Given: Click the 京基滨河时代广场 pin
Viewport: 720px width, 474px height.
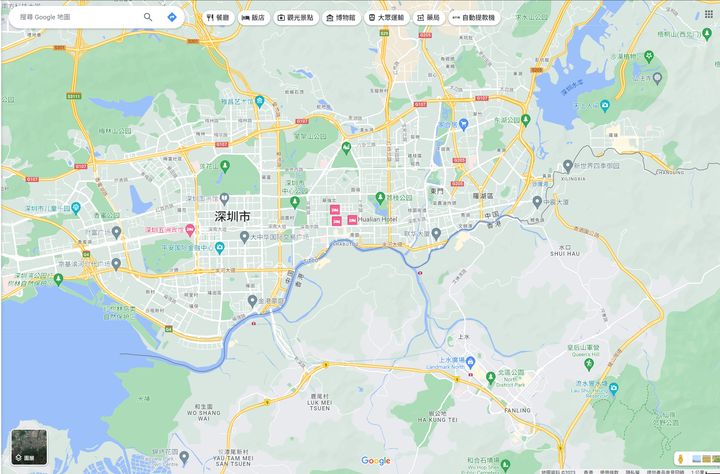Looking at the screenshot, I should [x=116, y=264].
